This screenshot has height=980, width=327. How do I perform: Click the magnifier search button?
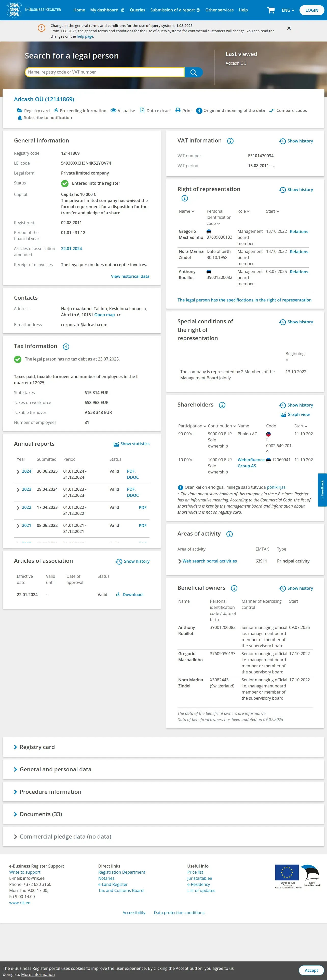tap(193, 72)
